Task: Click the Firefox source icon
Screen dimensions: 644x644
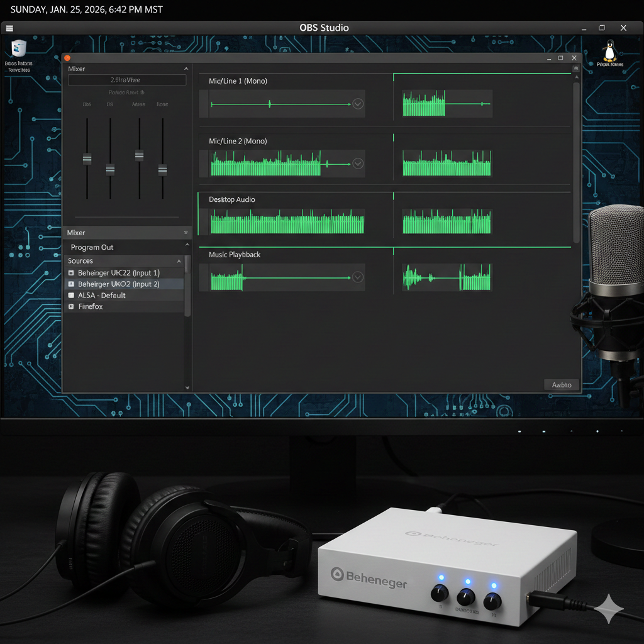Action: click(71, 307)
